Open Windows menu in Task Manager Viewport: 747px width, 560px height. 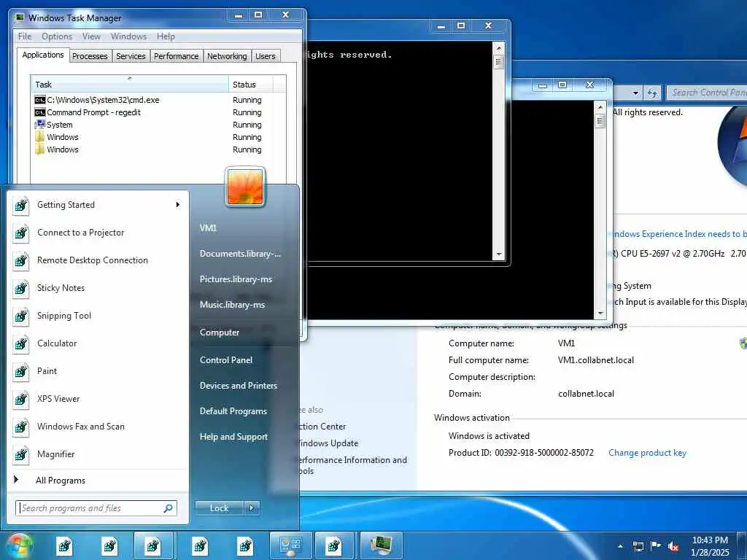point(128,36)
